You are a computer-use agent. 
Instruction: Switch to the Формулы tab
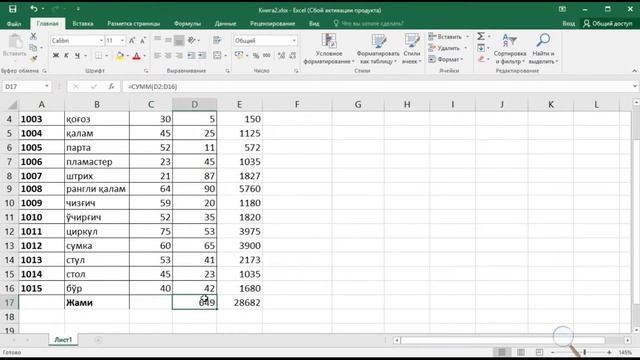pyautogui.click(x=187, y=24)
